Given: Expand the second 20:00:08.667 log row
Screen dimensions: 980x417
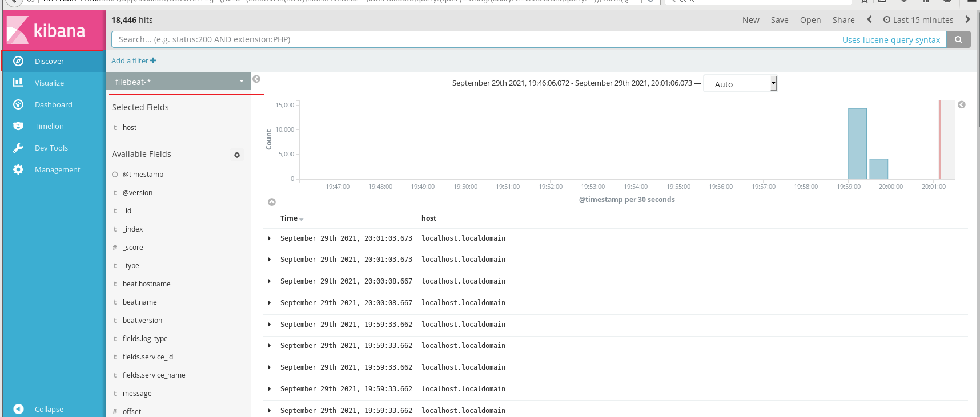Looking at the screenshot, I should pos(269,303).
